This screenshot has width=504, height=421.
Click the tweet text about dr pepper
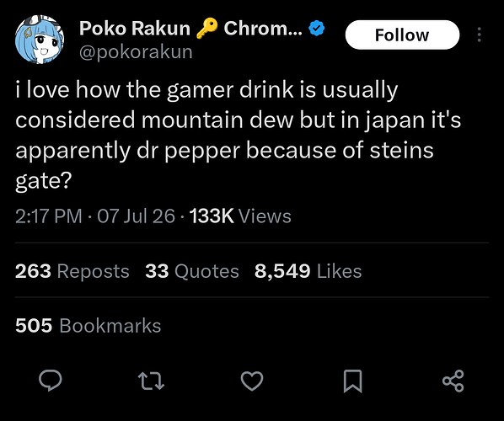tap(239, 135)
